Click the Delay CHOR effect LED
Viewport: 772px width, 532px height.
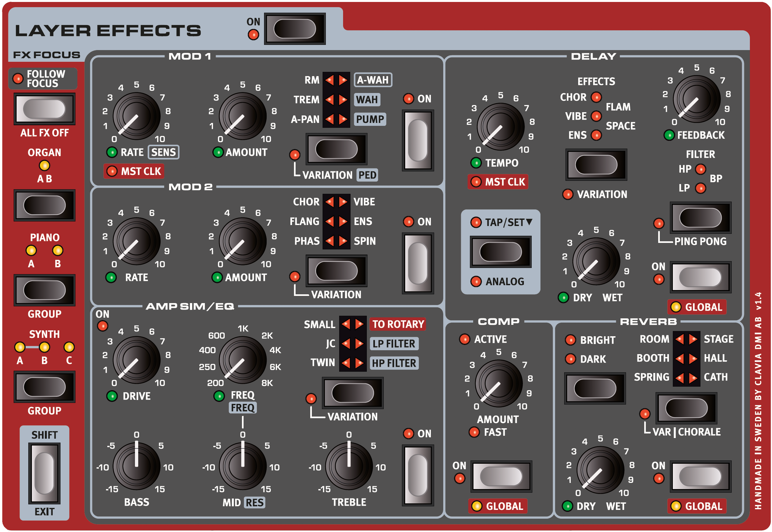pyautogui.click(x=596, y=97)
